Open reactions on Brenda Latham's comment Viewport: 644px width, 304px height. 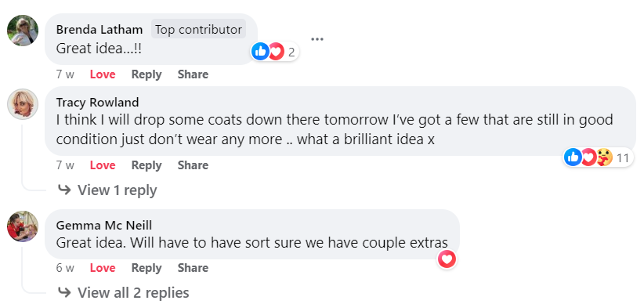coord(274,52)
